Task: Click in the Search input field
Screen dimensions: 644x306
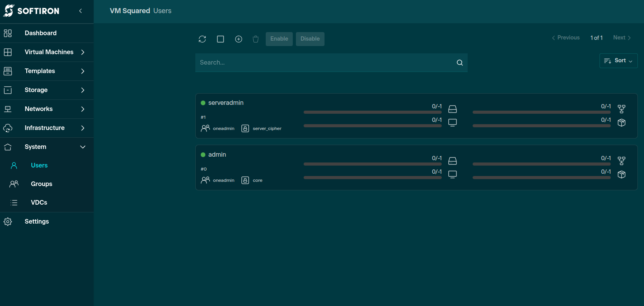Action: 325,63
